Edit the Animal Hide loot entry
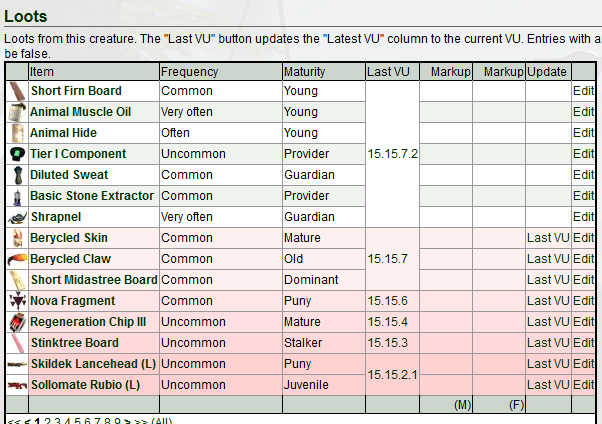 click(584, 133)
